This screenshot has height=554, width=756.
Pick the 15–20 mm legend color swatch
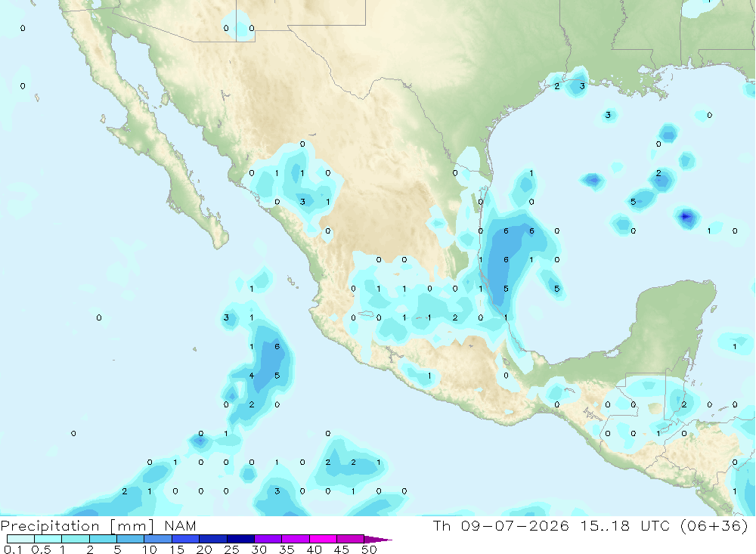[186, 539]
